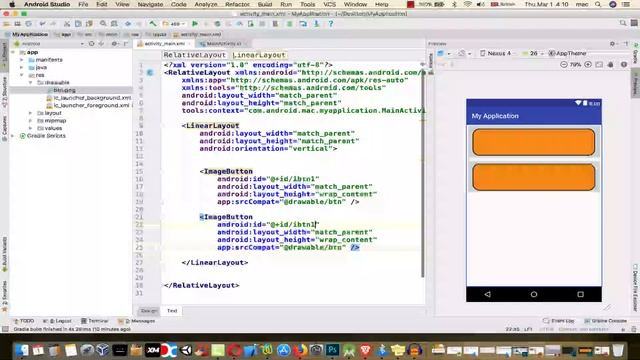Click the Home circle button in phone preview
The width and height of the screenshot is (640, 360).
[x=534, y=294]
